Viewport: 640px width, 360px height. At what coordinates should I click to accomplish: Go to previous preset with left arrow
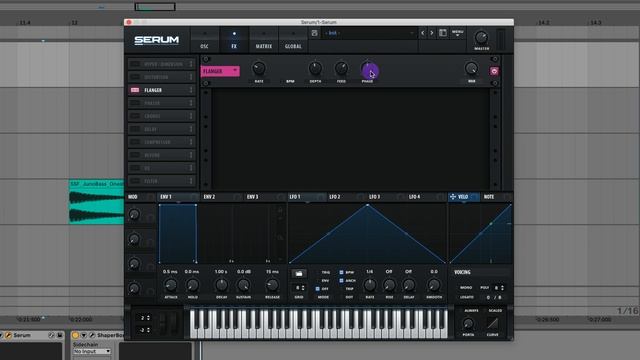click(x=422, y=33)
